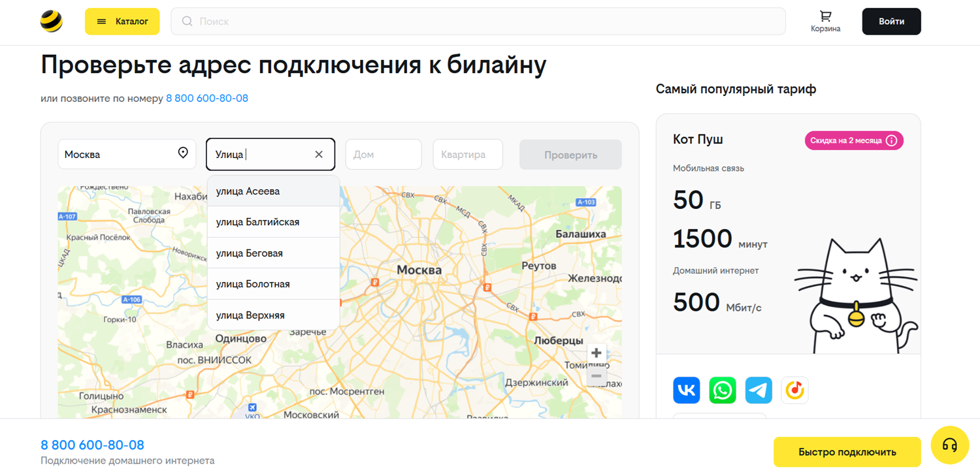Click the Балашиха label on map
This screenshot has height=474, width=980.
click(581, 234)
